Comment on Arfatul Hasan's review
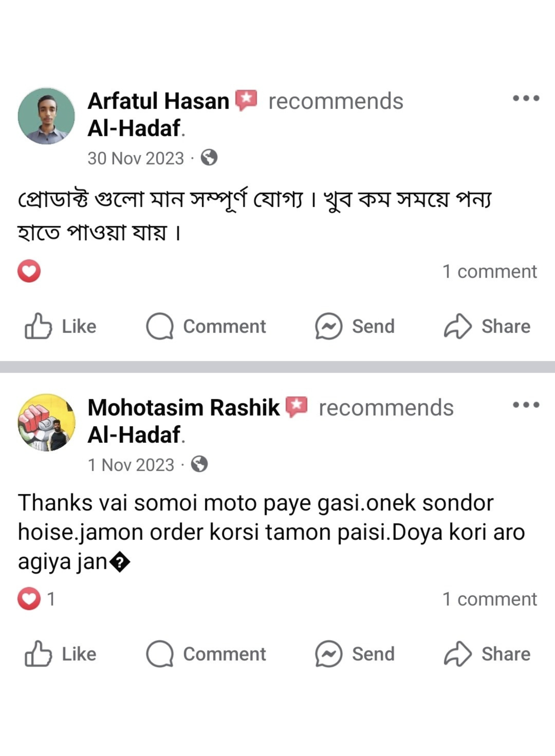The width and height of the screenshot is (555, 756). tap(206, 326)
